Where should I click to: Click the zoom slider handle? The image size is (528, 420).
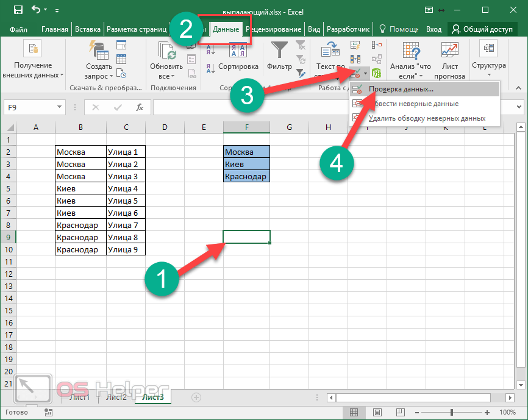tap(452, 413)
